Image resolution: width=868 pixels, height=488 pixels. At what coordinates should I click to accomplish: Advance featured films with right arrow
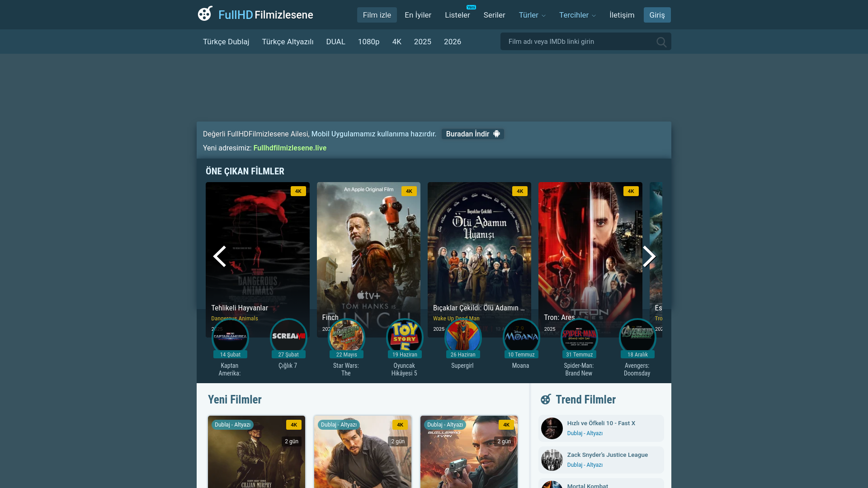pyautogui.click(x=649, y=256)
